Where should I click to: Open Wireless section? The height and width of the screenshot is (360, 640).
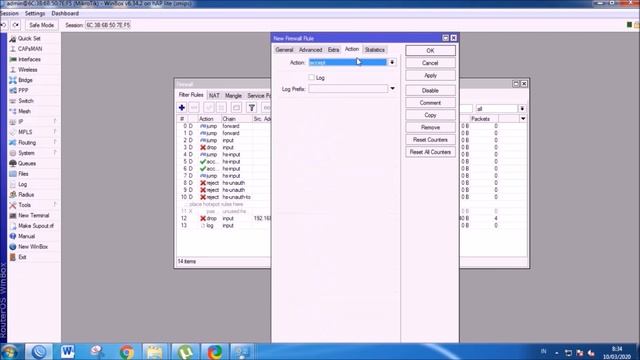tap(27, 70)
